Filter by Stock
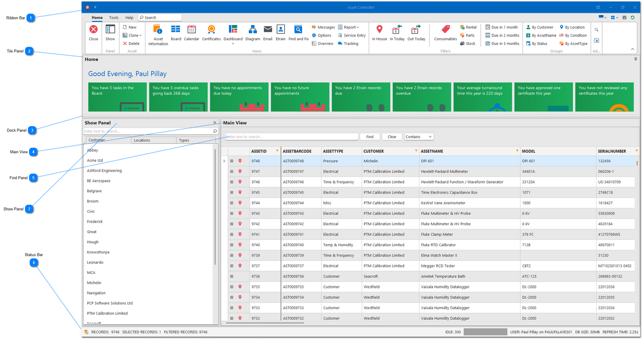 click(468, 44)
